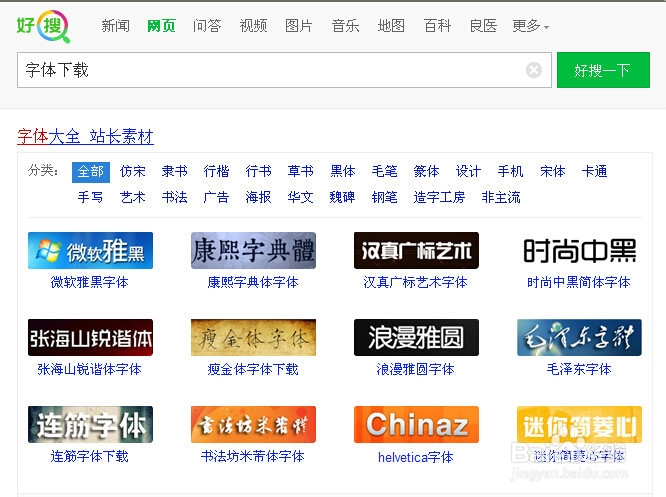666x497 pixels.
Task: Open the 新闻 tab
Action: (116, 26)
